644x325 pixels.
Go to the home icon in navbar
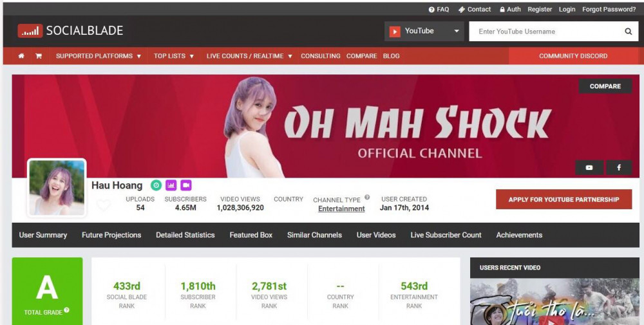[x=21, y=56]
